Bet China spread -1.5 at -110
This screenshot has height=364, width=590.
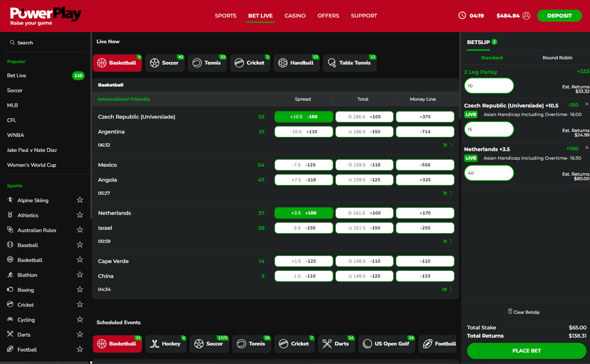tap(304, 276)
